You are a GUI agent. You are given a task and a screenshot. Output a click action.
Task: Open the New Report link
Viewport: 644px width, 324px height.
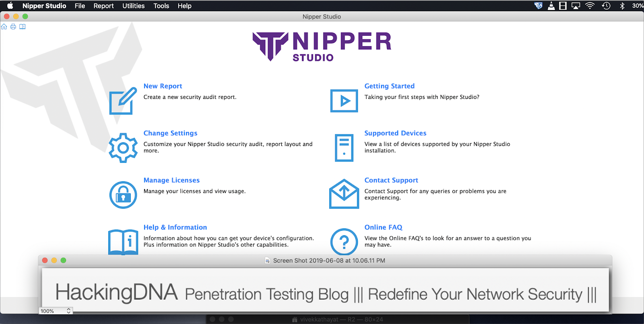click(x=163, y=86)
